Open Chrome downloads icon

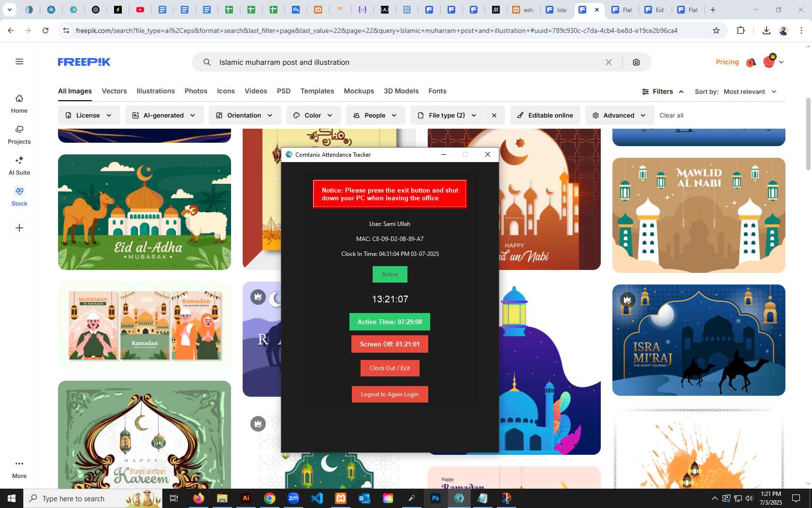coord(766,30)
